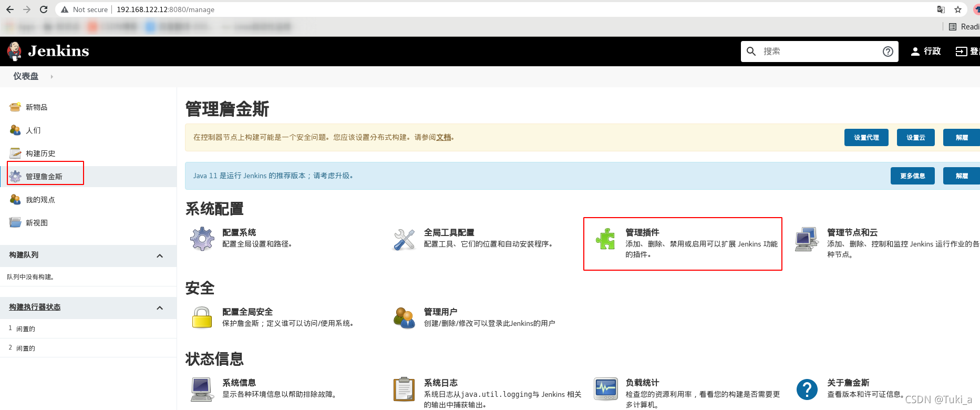Open the 文档 link in warning
The width and height of the screenshot is (980, 410).
click(x=443, y=137)
